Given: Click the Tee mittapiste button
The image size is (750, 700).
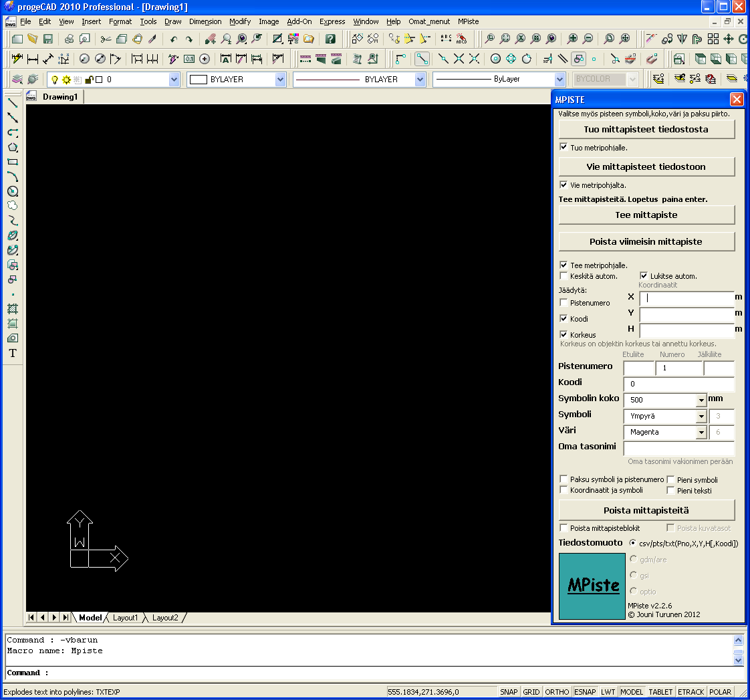Looking at the screenshot, I should pyautogui.click(x=646, y=215).
